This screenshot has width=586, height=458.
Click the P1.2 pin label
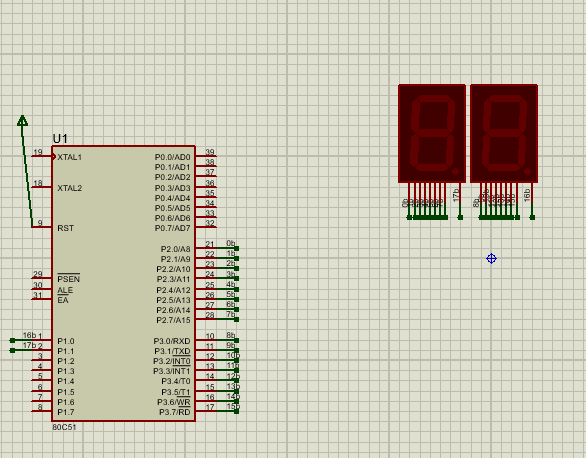click(x=66, y=362)
